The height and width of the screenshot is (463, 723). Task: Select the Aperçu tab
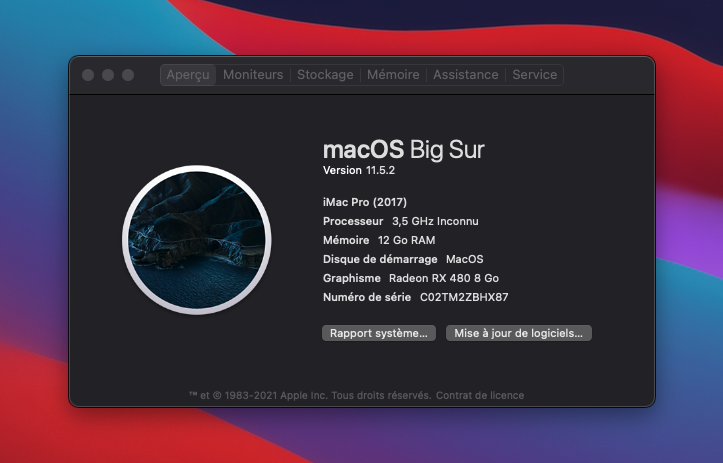click(188, 75)
